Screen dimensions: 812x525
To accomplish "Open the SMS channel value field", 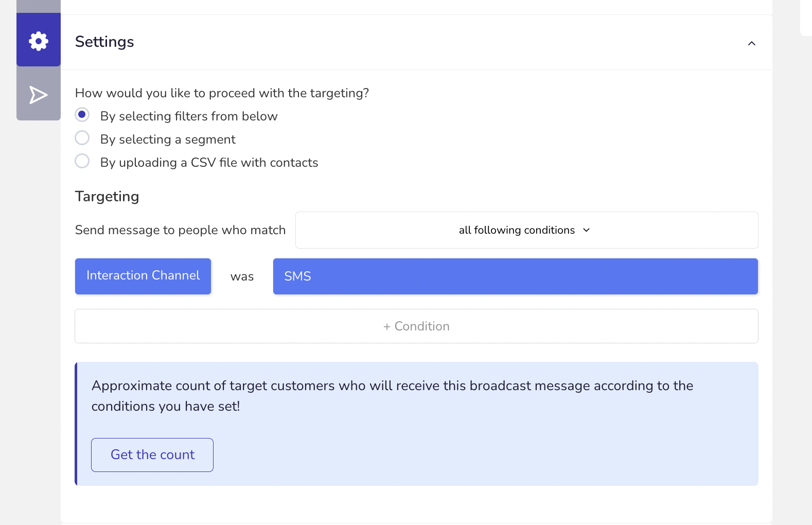I will pyautogui.click(x=515, y=276).
